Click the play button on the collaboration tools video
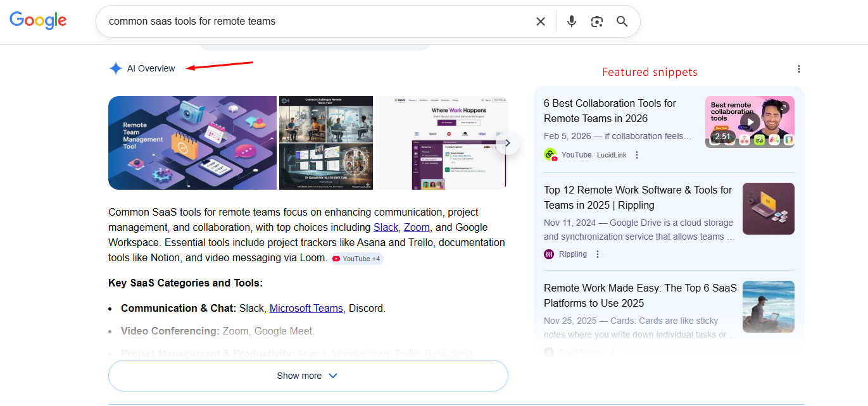This screenshot has height=406, width=868. 750,121
